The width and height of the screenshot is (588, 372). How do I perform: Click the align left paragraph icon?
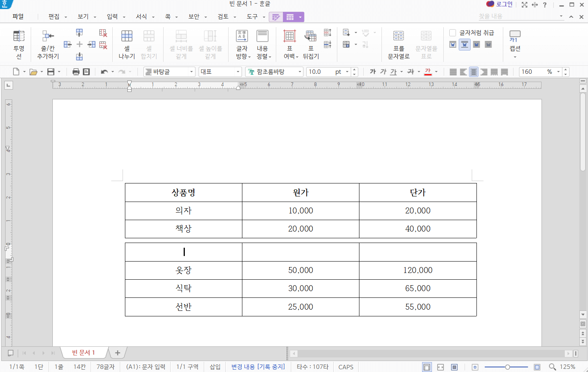[x=463, y=72]
